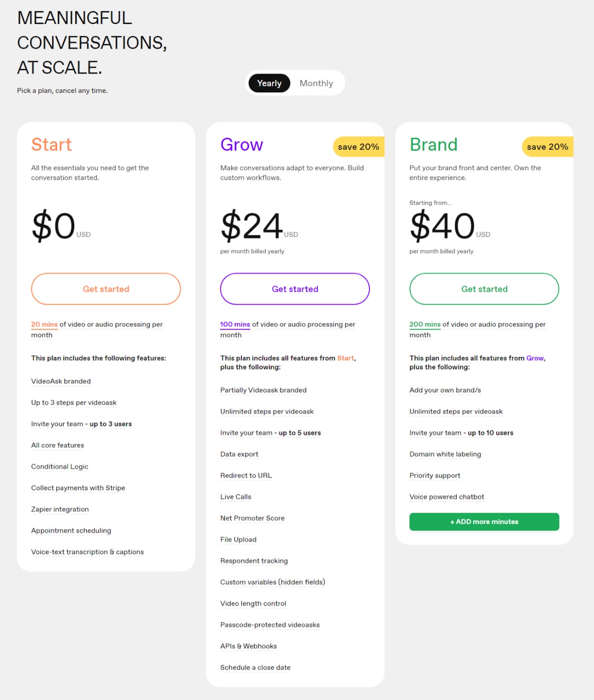
Task: Select the Yearly billing option
Action: tap(269, 83)
